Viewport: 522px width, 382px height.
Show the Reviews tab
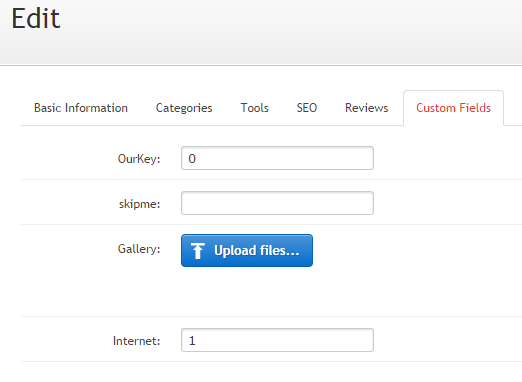[367, 108]
